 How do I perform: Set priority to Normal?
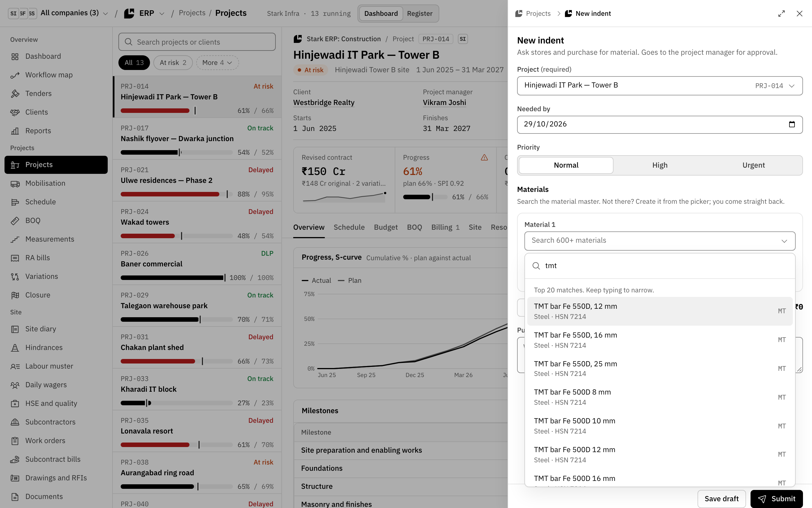coord(566,165)
